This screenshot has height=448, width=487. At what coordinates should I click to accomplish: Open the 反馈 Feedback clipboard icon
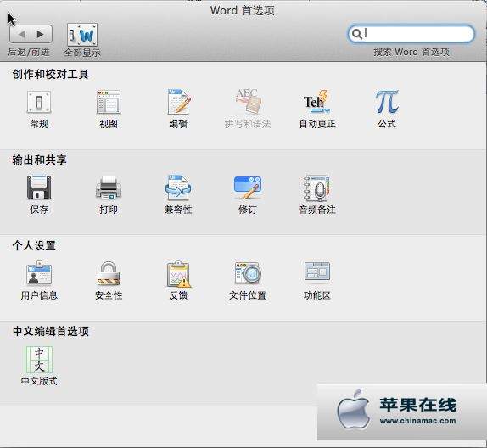[178, 273]
